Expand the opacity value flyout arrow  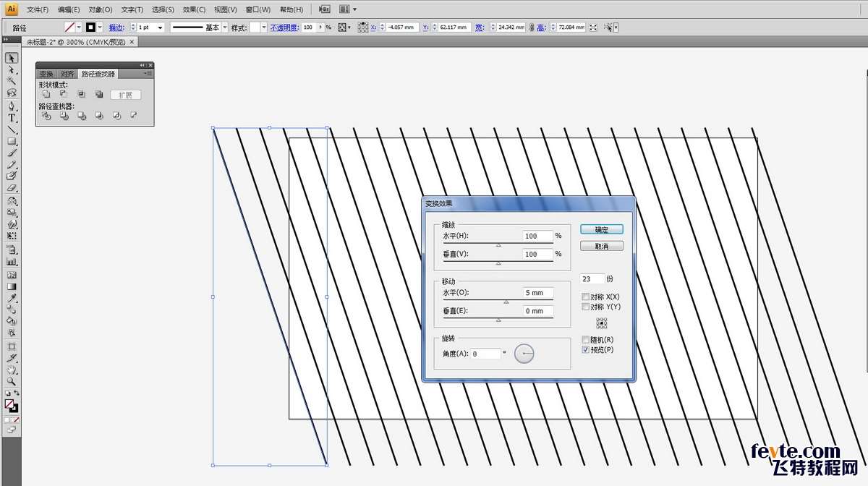(x=320, y=27)
